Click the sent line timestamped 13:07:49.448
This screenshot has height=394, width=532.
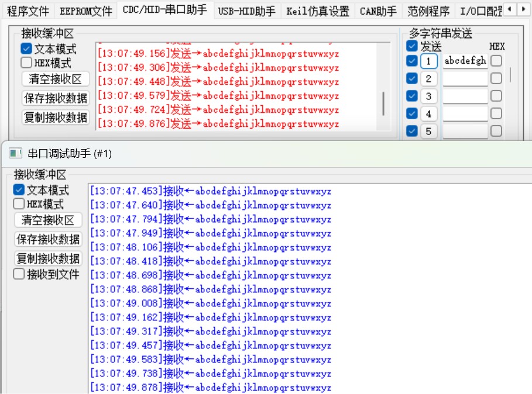point(218,82)
